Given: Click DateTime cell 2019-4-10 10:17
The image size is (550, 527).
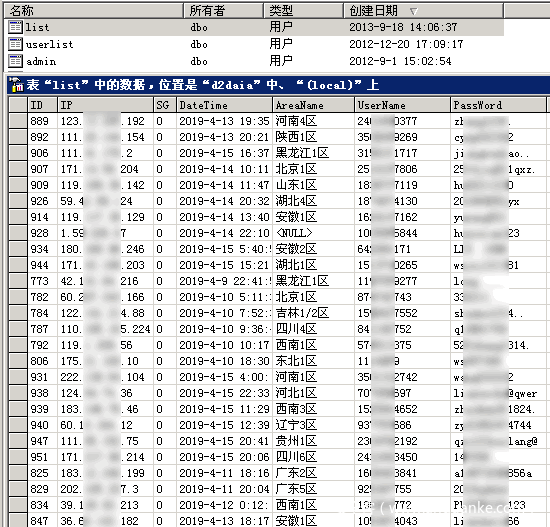Looking at the screenshot, I should point(224,345).
